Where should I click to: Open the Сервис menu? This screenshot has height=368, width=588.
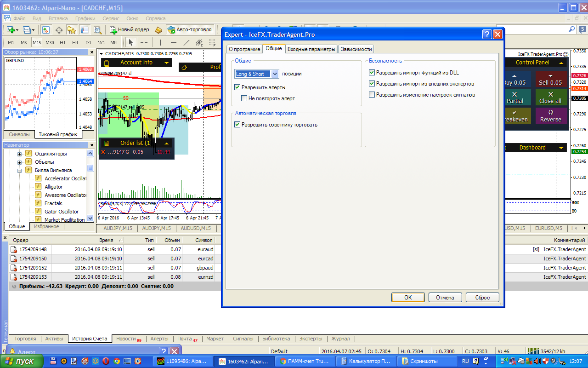pos(111,18)
